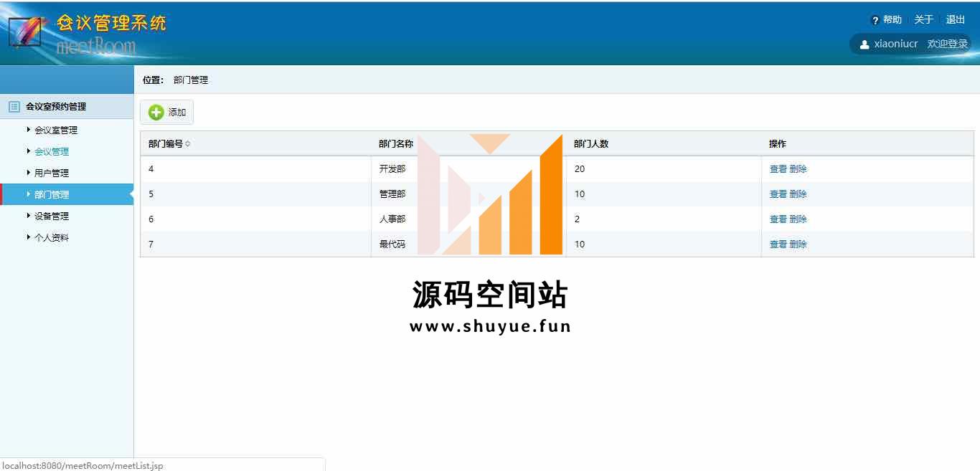Click the 操作 column header
This screenshot has height=471, width=980.
pos(867,144)
